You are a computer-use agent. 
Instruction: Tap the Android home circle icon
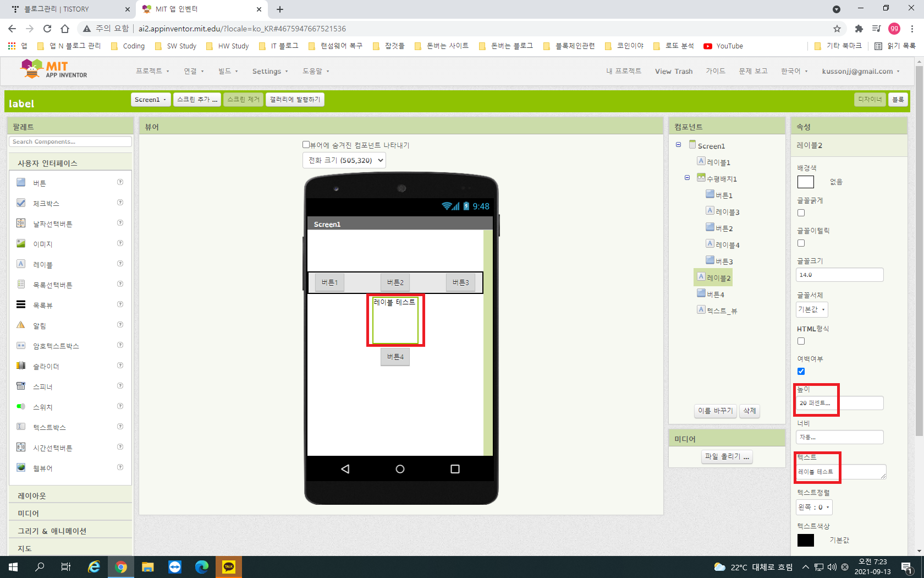(400, 469)
